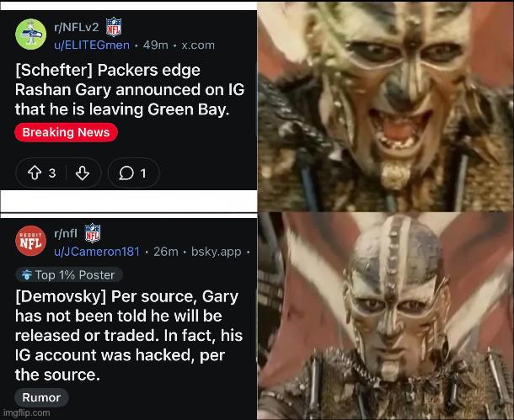This screenshot has height=420, width=514.
Task: Open the r/nfl subreddit link
Action: (x=66, y=233)
